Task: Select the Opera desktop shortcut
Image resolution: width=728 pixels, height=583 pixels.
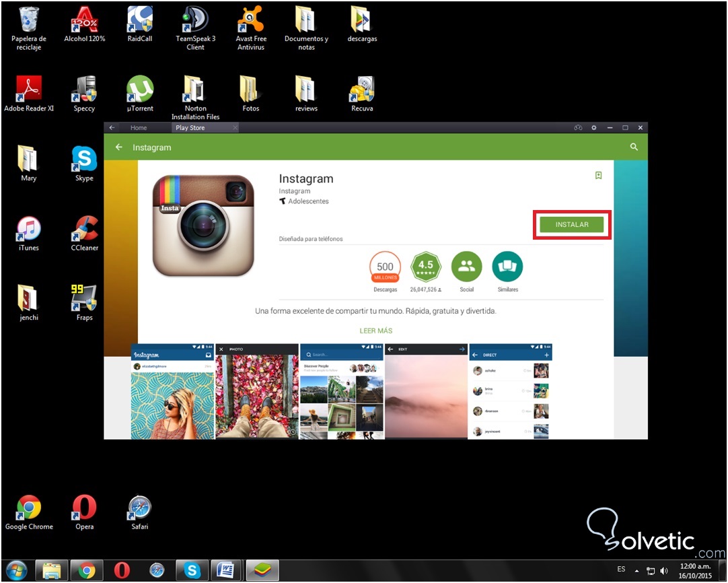Action: click(85, 512)
